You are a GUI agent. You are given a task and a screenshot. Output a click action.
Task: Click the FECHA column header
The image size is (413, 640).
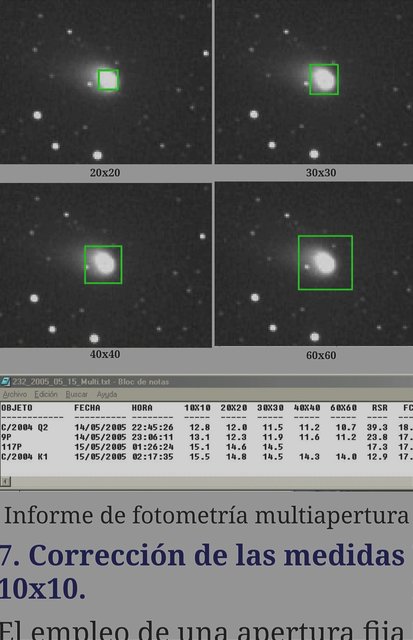point(87,408)
